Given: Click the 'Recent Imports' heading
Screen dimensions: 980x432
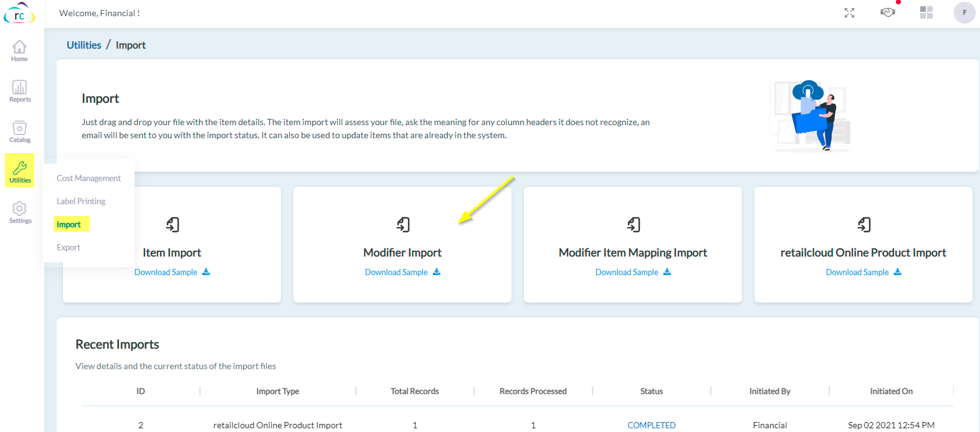Looking at the screenshot, I should click(117, 344).
